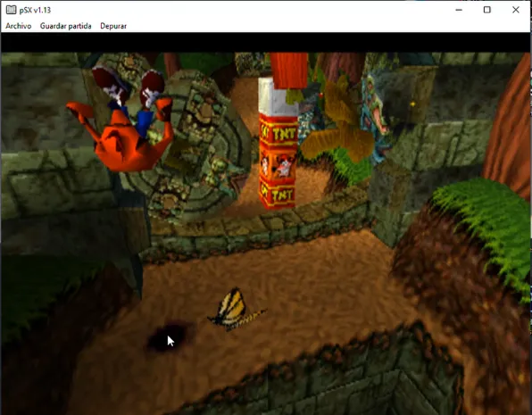Image resolution: width=532 pixels, height=415 pixels.
Task: Click the butterfly on the dirt path
Action: tap(236, 311)
